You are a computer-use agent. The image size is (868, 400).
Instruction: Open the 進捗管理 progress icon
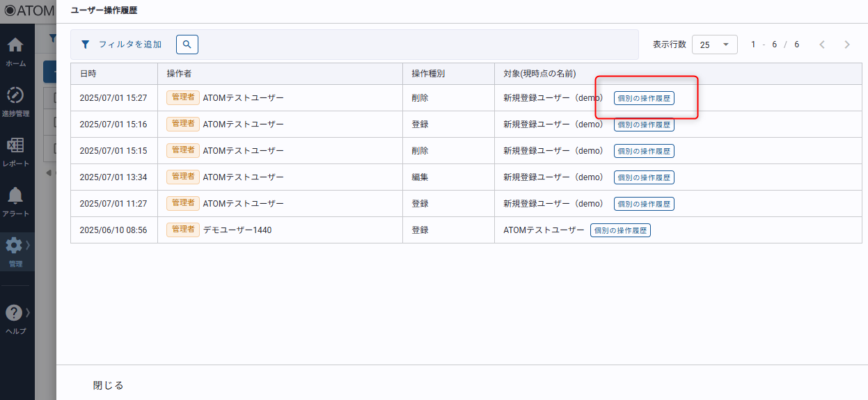(15, 95)
